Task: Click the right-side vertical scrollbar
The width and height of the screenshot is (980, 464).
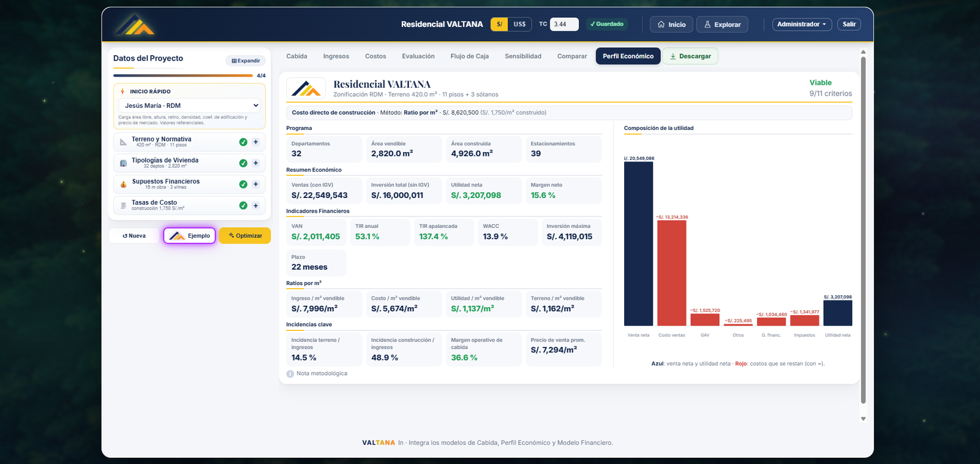Action: point(864,230)
